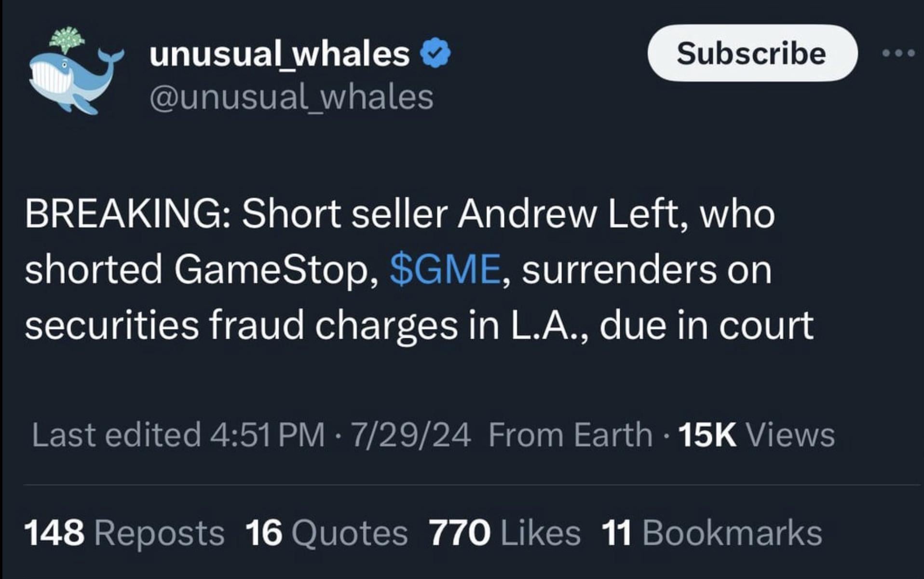Subscribe to unusual_whales
The height and width of the screenshot is (579, 924).
[x=752, y=53]
